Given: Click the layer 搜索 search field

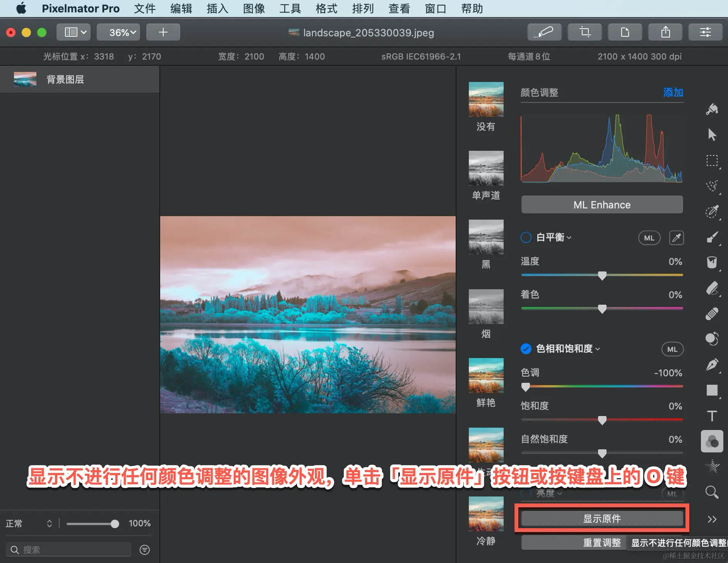Looking at the screenshot, I should coord(68,549).
